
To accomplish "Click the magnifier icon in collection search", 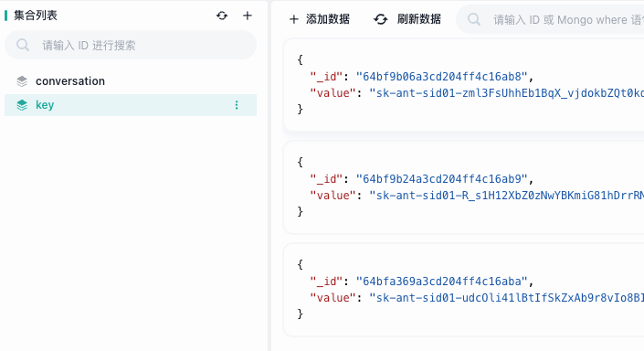I will click(23, 45).
